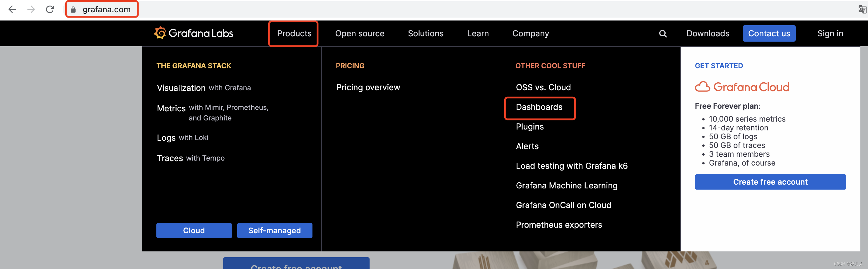Open Prometheus exporters

559,225
